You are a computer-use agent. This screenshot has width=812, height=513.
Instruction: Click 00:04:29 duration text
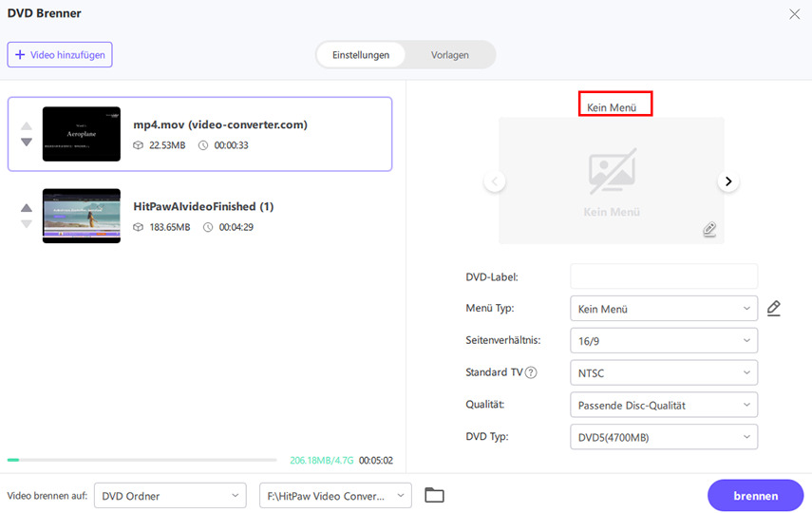click(236, 227)
